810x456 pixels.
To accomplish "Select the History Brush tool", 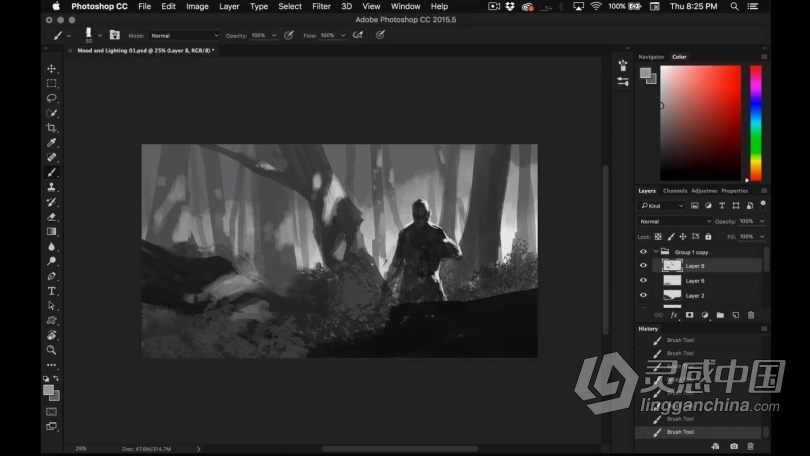I will point(52,202).
